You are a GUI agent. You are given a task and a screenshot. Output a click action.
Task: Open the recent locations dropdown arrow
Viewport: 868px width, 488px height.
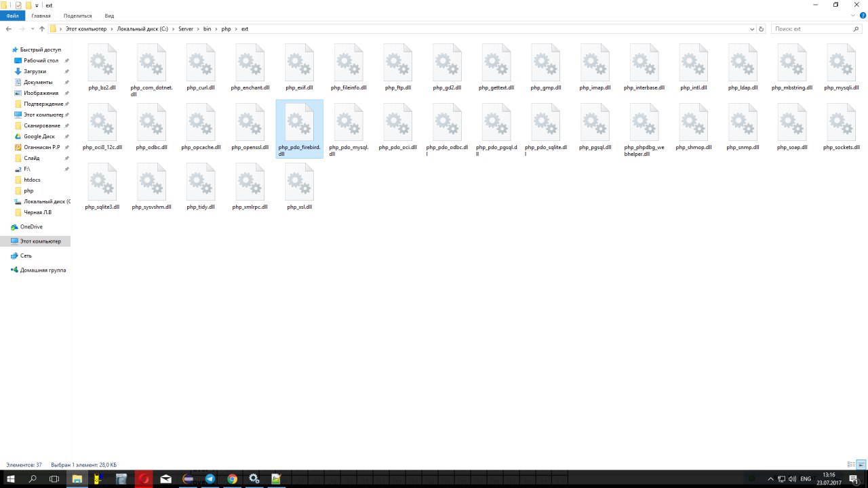(x=32, y=29)
